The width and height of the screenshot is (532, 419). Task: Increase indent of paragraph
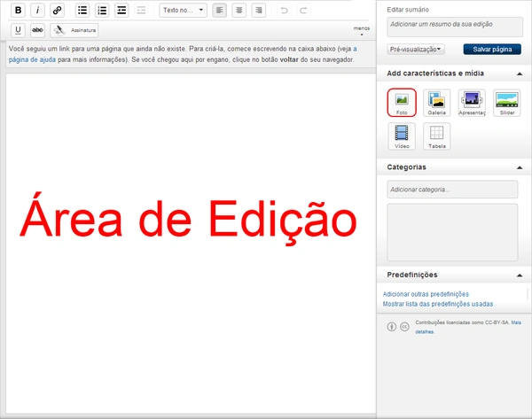click(x=121, y=10)
